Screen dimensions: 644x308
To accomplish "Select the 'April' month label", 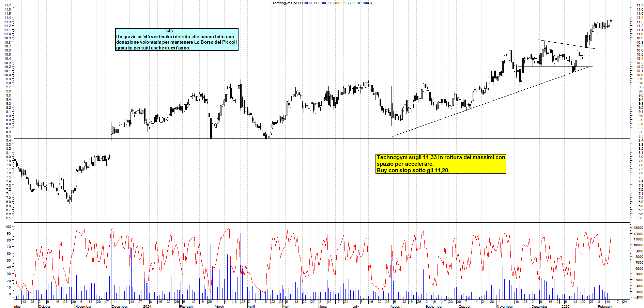I will click(x=251, y=306).
